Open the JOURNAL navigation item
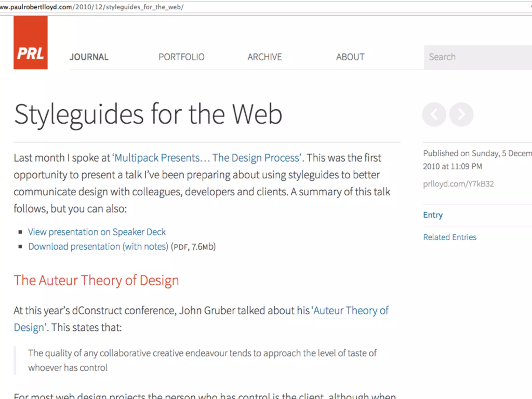This screenshot has width=532, height=399. [x=89, y=57]
